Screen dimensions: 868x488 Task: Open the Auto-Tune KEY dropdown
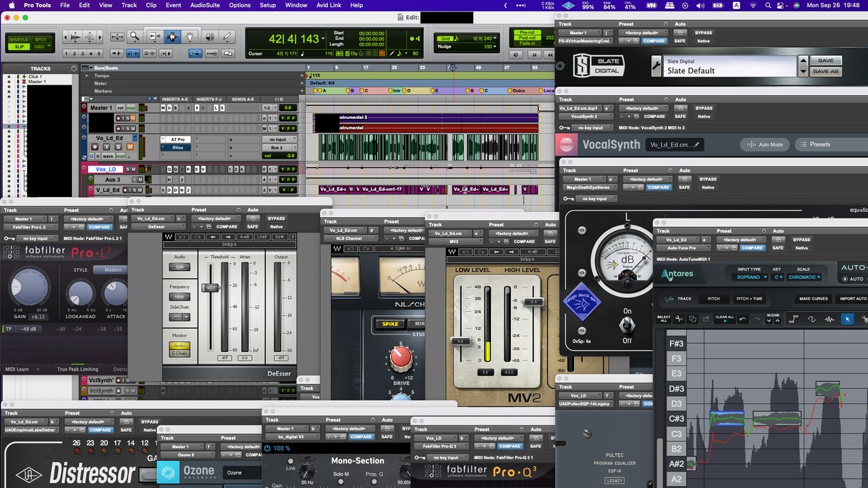777,277
